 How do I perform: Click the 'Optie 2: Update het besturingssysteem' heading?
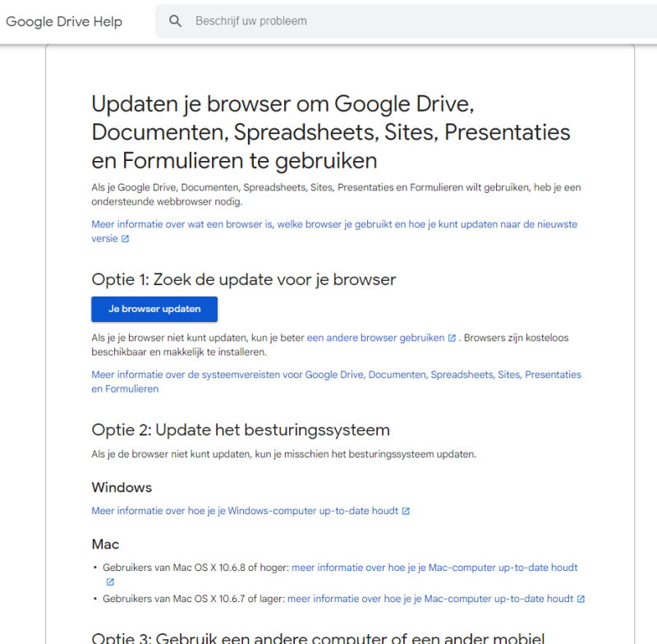coord(240,430)
